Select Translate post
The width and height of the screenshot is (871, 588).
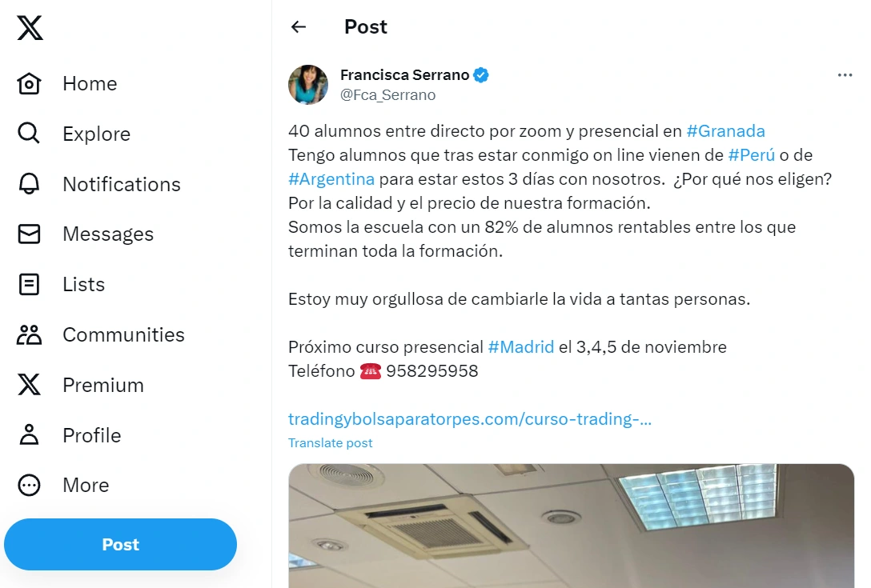point(330,442)
